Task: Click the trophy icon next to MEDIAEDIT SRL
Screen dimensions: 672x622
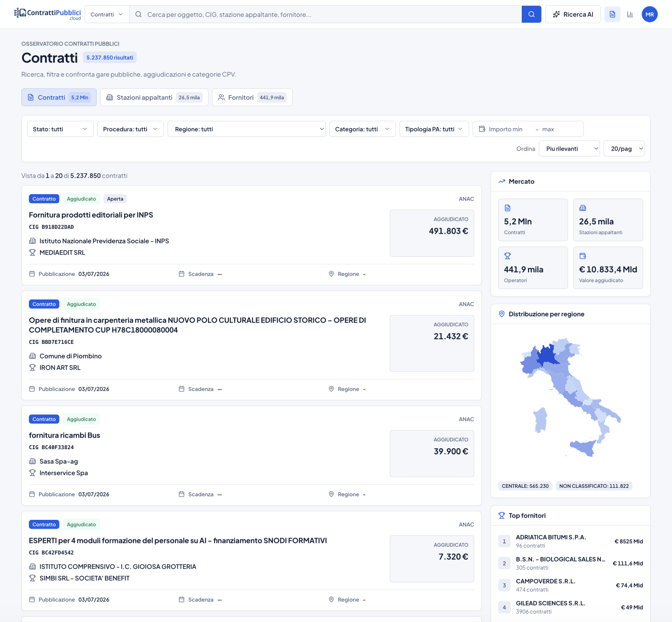Action: [32, 252]
